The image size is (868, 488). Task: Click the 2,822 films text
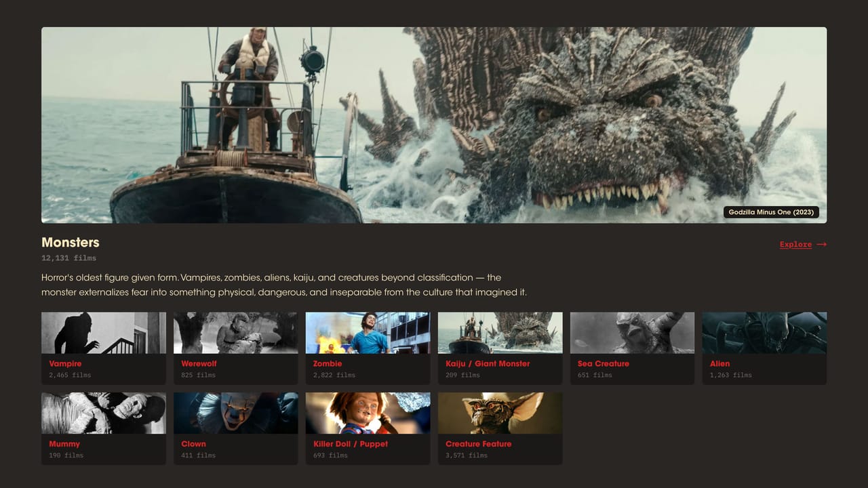pyautogui.click(x=334, y=375)
